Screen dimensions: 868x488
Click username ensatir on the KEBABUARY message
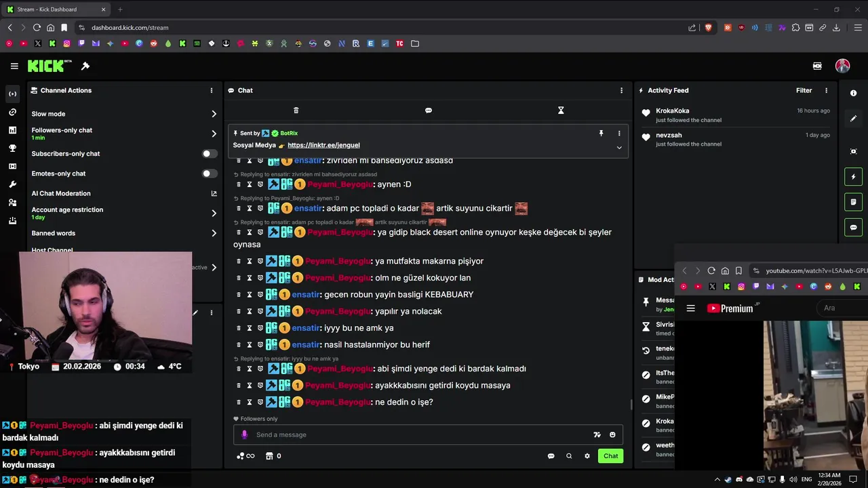click(x=305, y=295)
